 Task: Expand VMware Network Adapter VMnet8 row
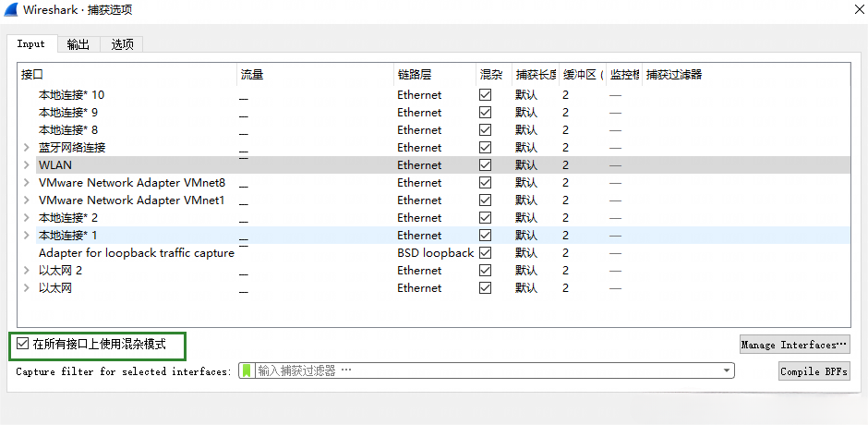[x=26, y=183]
